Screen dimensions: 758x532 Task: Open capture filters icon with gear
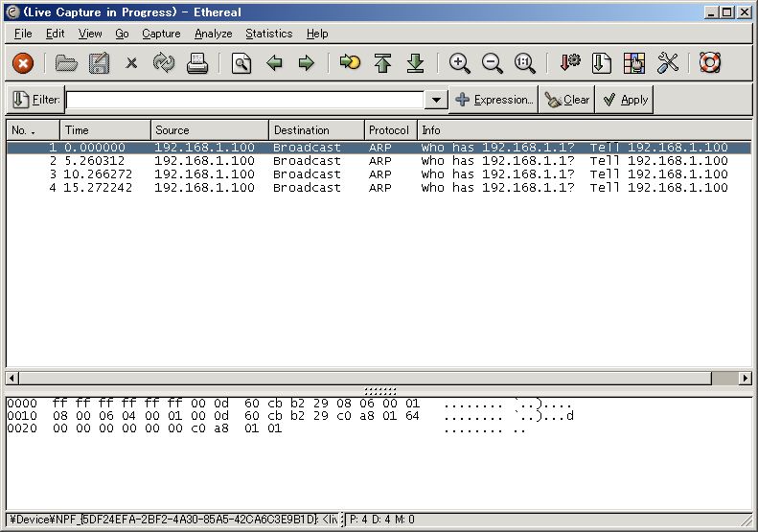(x=569, y=63)
